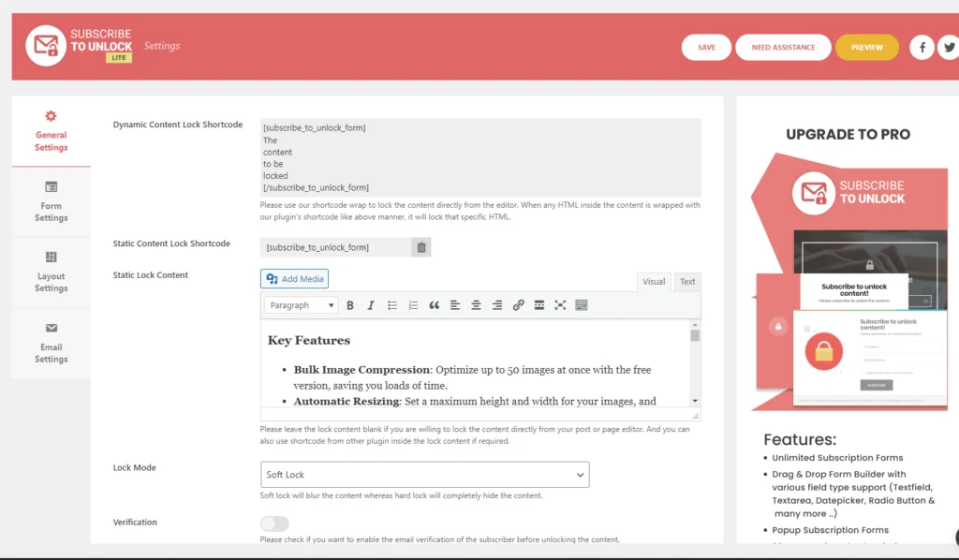Click the SAVE button
Screen dimensions: 959x560
pyautogui.click(x=706, y=47)
